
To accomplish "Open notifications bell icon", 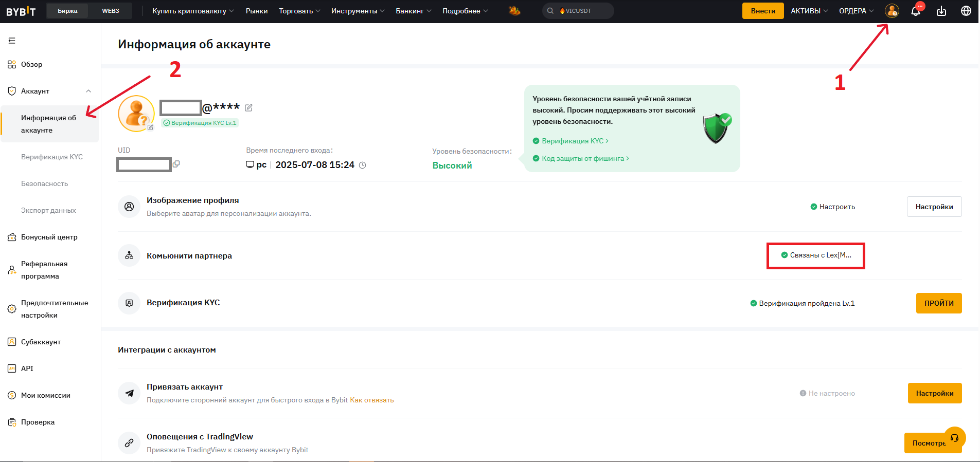I will click(x=916, y=11).
